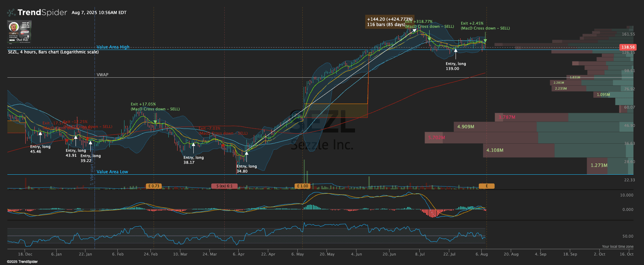
Task: Select the 2.235M volume profile bar
Action: (x=592, y=89)
